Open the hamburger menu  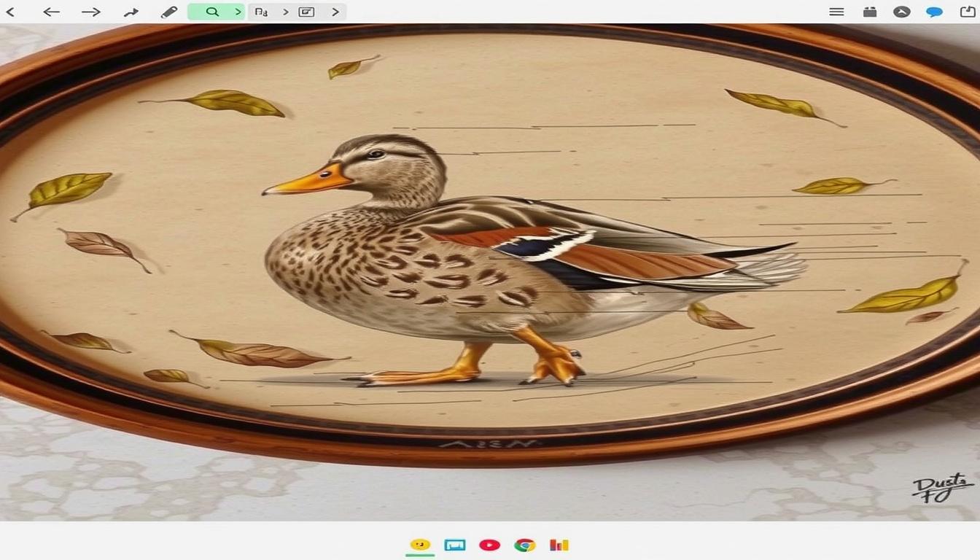(837, 12)
